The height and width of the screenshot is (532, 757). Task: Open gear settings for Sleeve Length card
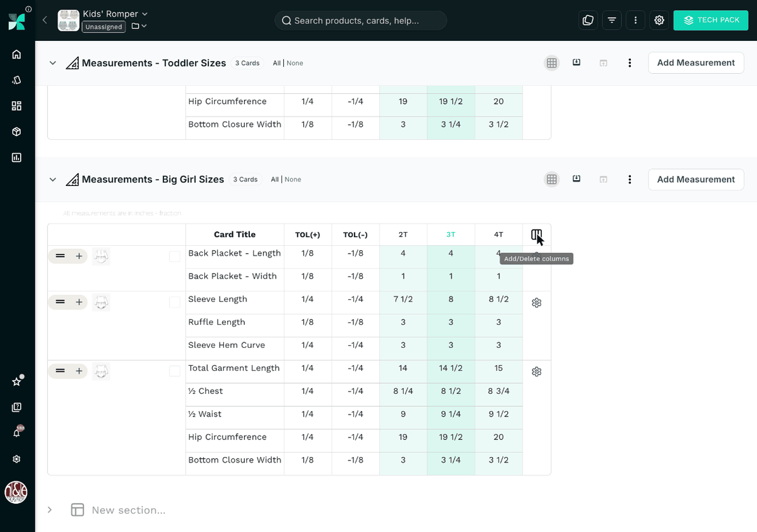click(x=537, y=303)
